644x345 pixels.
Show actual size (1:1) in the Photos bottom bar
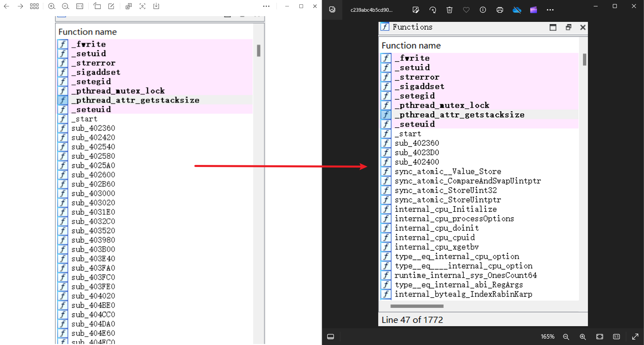616,337
